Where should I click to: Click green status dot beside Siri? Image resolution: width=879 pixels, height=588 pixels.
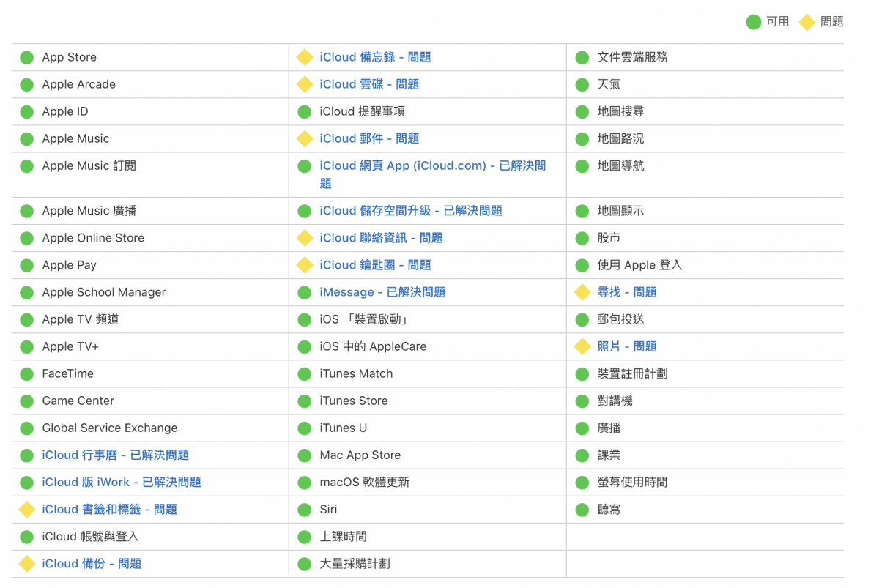coord(305,509)
